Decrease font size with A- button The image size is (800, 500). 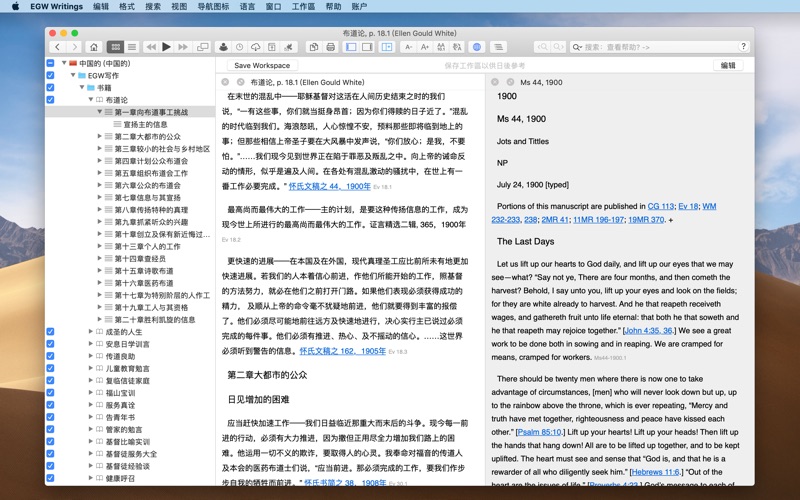[408, 47]
